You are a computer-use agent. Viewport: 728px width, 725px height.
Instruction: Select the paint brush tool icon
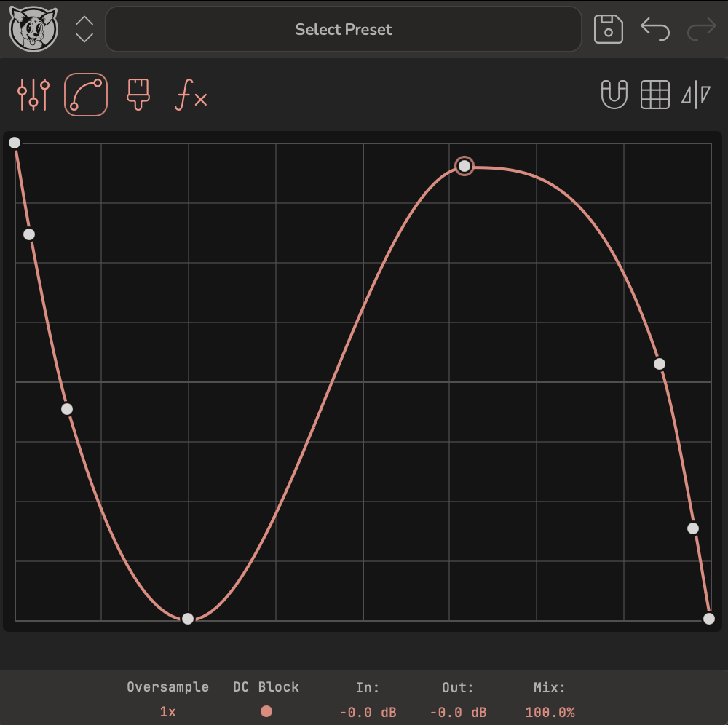tap(136, 94)
